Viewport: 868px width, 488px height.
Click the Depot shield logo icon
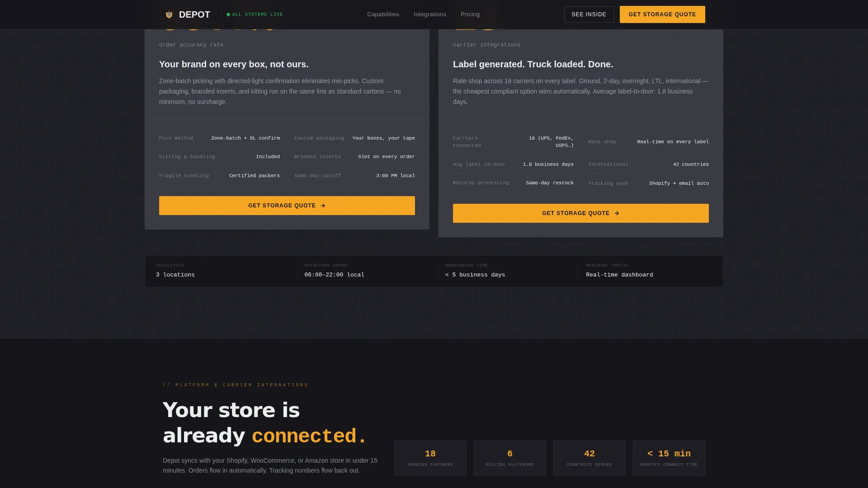click(169, 14)
